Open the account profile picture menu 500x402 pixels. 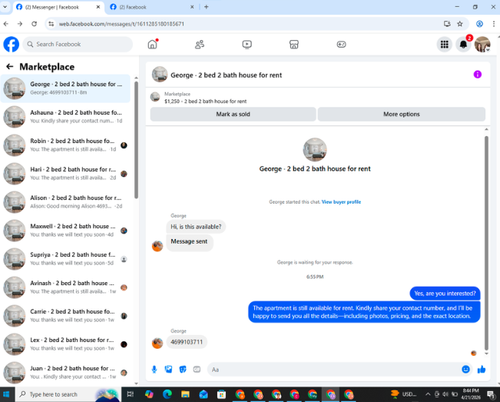482,44
